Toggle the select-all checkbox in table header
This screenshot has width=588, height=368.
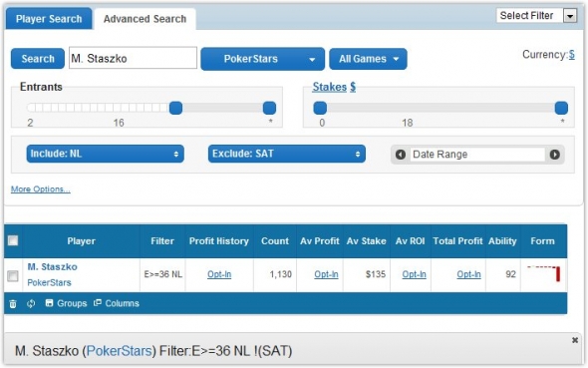(13, 240)
